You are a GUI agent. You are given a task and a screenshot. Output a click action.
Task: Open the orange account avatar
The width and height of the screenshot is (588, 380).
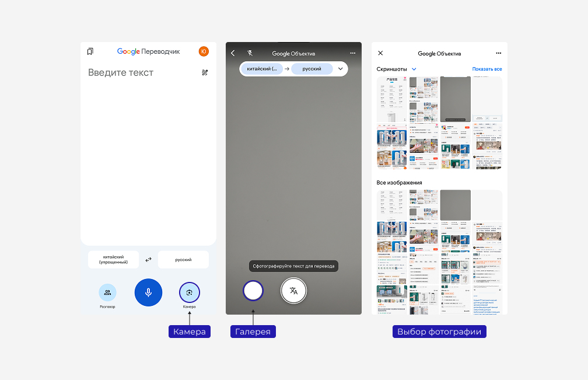tap(204, 51)
